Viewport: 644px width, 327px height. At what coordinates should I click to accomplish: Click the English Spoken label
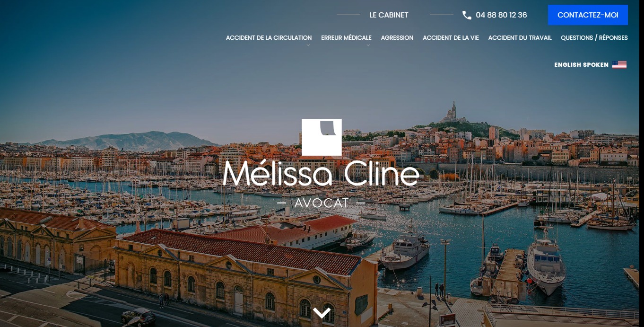click(x=581, y=65)
